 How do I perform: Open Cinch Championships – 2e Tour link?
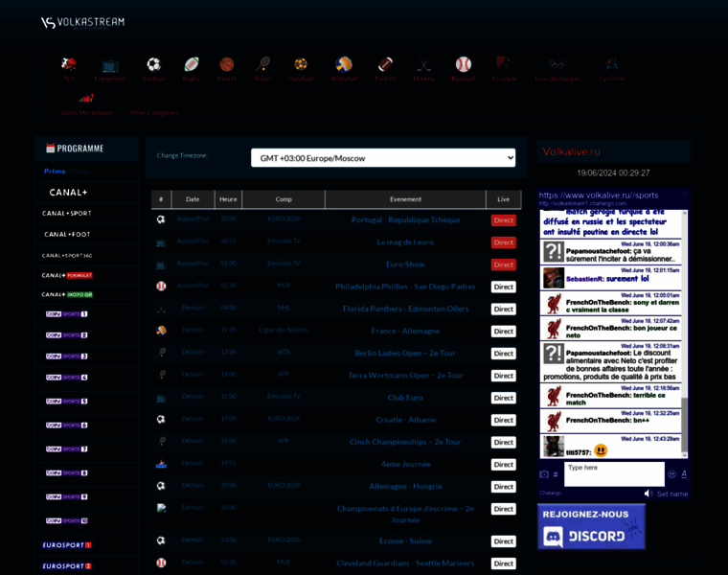coord(405,442)
